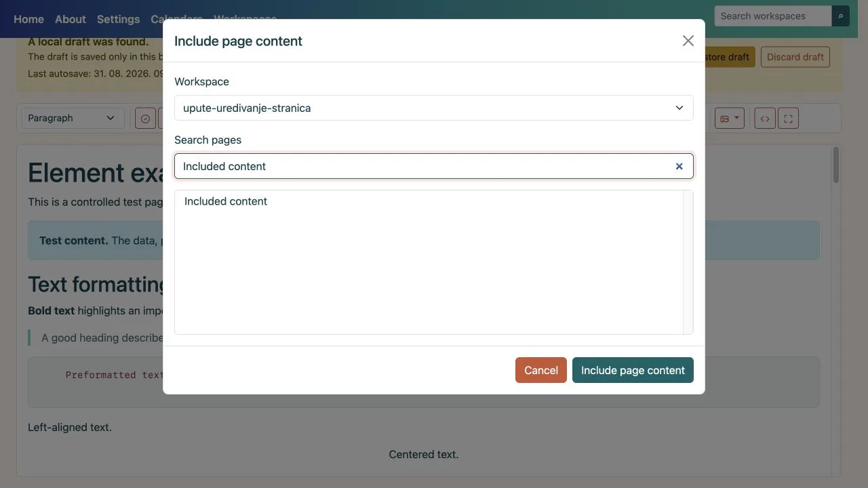The height and width of the screenshot is (488, 868).
Task: Open the Paragraph style dropdown
Action: 73,118
